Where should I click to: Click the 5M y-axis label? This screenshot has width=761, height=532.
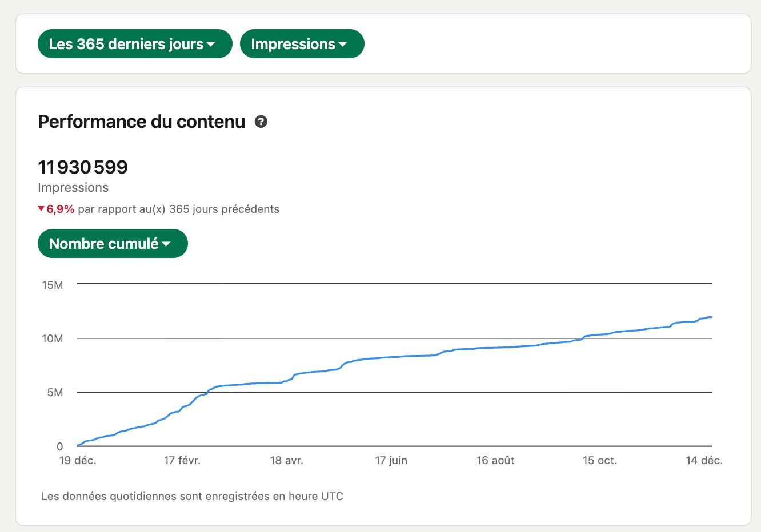click(55, 393)
